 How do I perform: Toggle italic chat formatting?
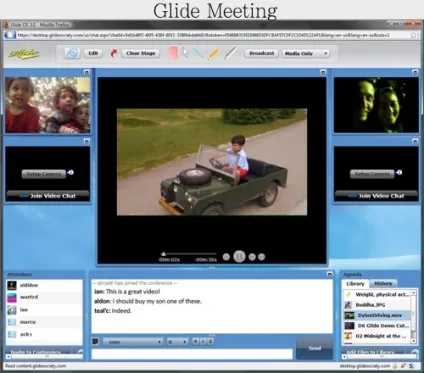[x=203, y=342]
